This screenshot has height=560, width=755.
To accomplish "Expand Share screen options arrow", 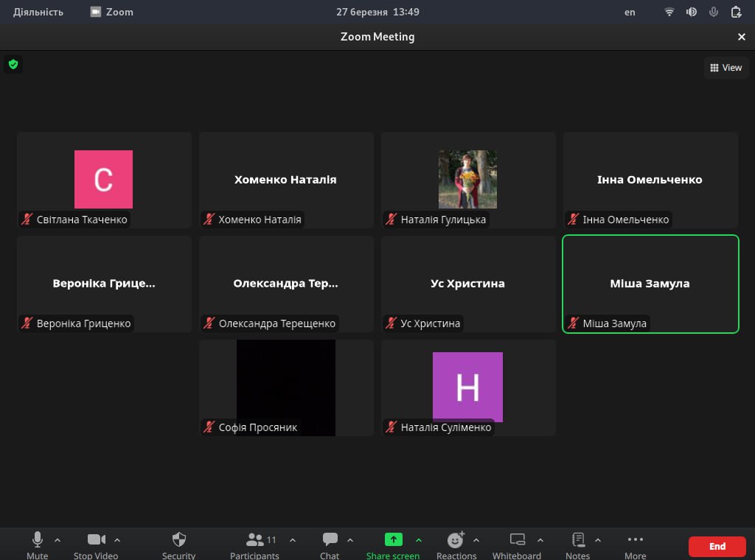I will point(419,540).
